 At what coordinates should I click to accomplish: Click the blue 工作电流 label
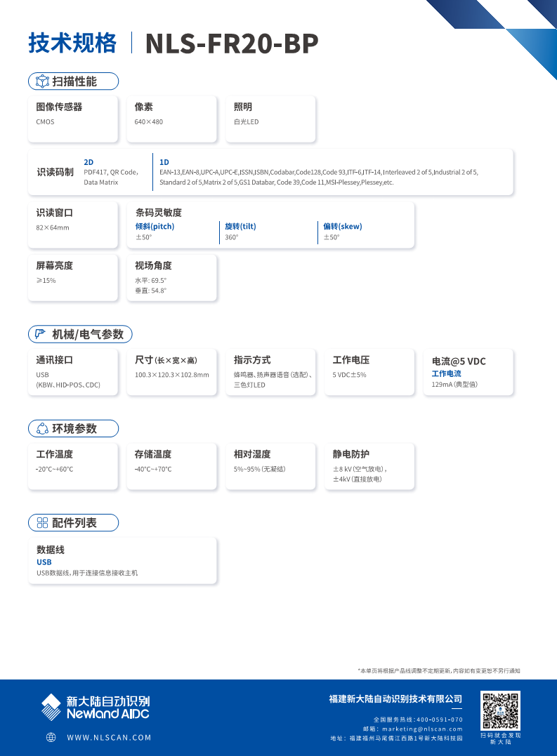tap(446, 373)
